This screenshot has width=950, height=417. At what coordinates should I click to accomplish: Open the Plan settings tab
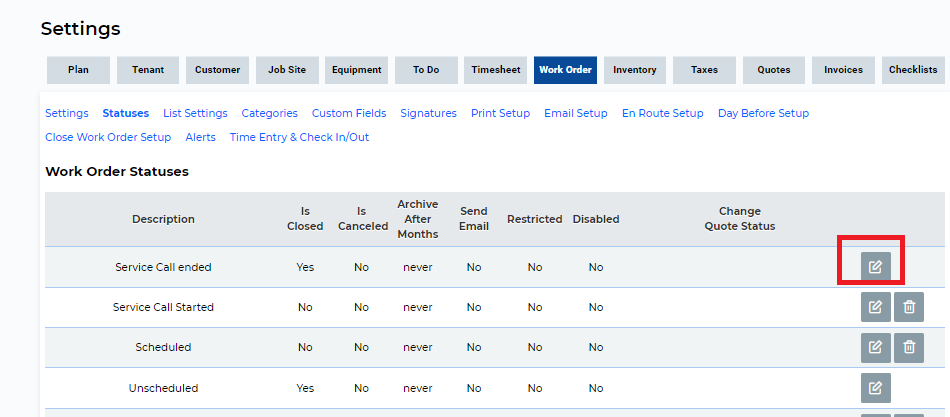coord(78,70)
